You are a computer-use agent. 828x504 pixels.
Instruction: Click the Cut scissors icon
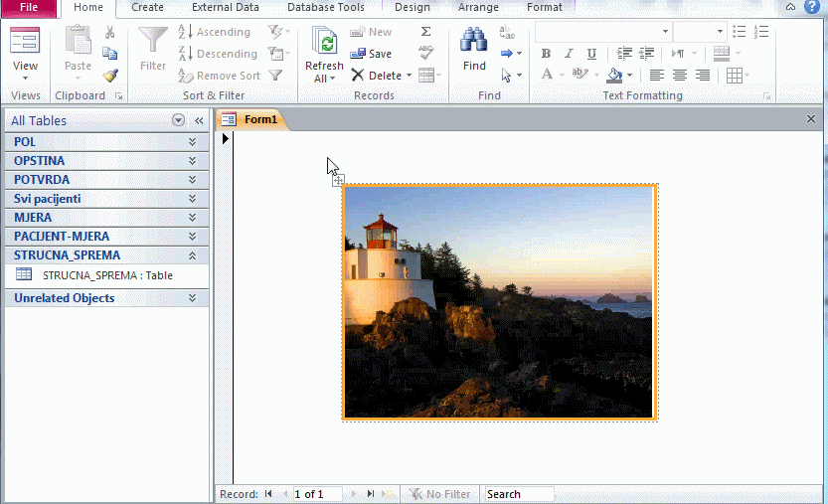tap(109, 32)
